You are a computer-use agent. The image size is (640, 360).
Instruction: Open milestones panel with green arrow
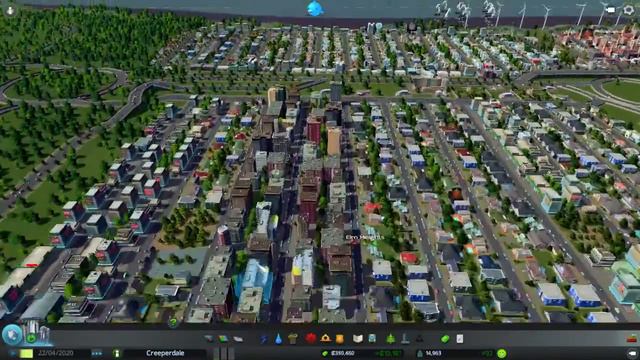coord(31,338)
